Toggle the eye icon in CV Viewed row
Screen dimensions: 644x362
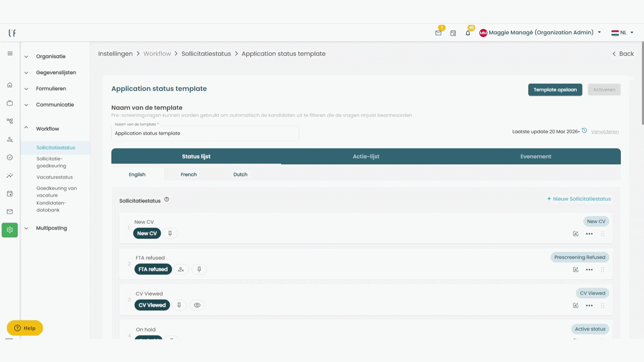tap(197, 305)
